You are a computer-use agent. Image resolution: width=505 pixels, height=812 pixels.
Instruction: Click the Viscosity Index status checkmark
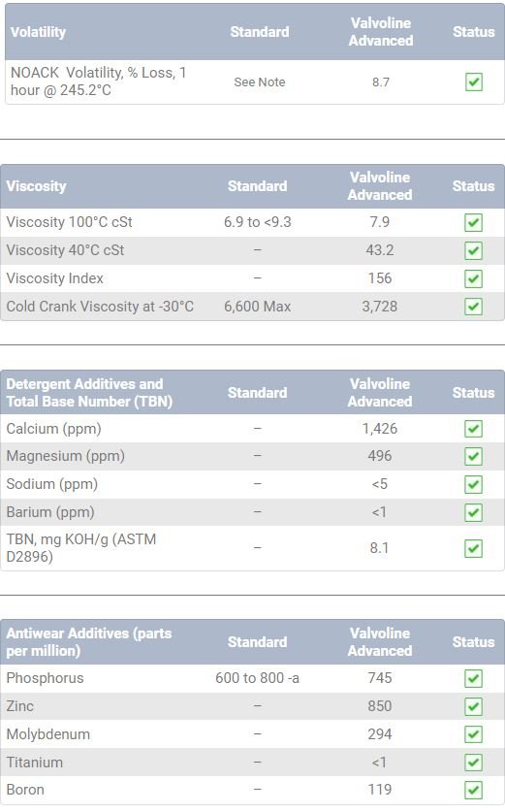click(473, 278)
